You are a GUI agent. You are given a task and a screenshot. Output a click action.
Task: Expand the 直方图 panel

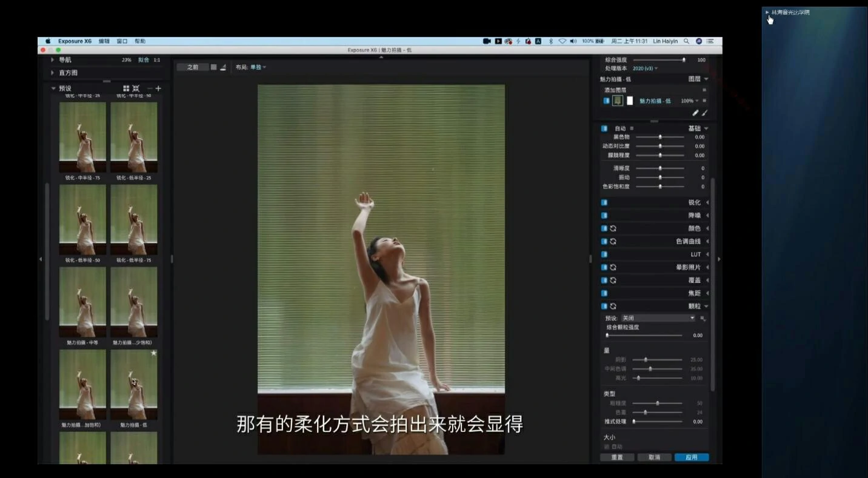[x=52, y=73]
